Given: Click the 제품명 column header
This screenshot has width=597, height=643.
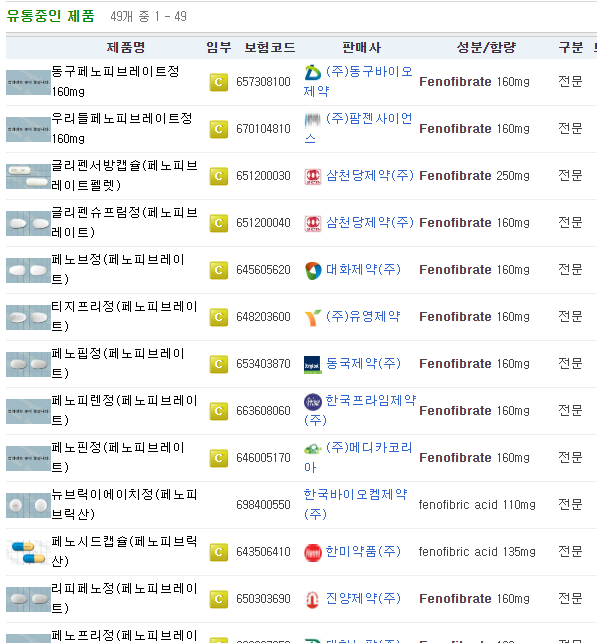Looking at the screenshot, I should [126, 48].
